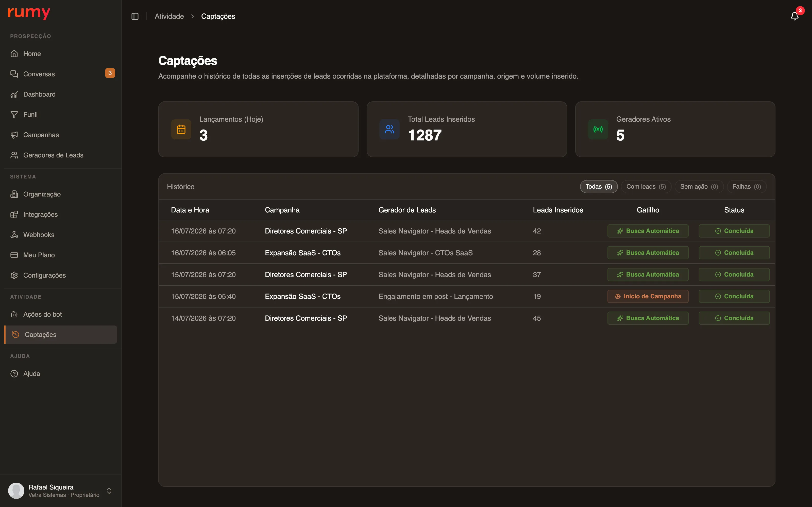
Task: Expand the Rafael Siqueira account switcher
Action: click(x=109, y=491)
